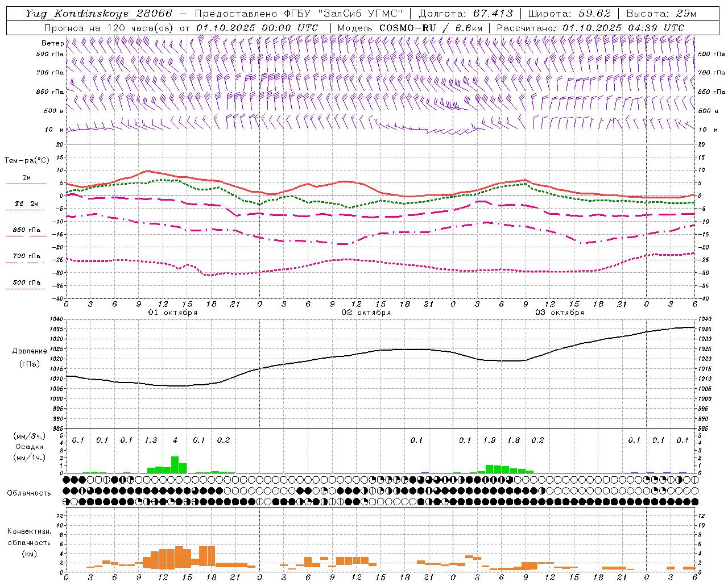The height and width of the screenshot is (582, 728).
Task: Click the 3-hour precipitation value 1.8
Action: click(514, 440)
